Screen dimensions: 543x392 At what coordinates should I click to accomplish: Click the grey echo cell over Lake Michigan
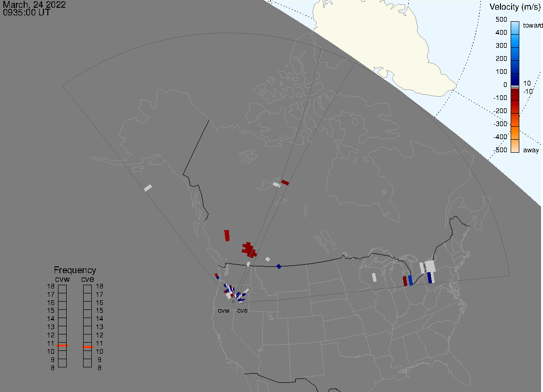(x=374, y=277)
